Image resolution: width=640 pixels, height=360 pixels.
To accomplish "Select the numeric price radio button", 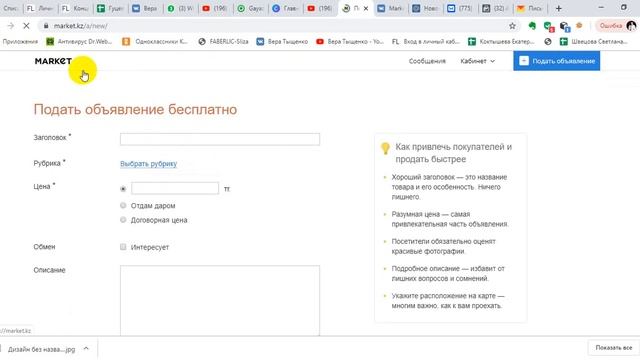I will (123, 189).
